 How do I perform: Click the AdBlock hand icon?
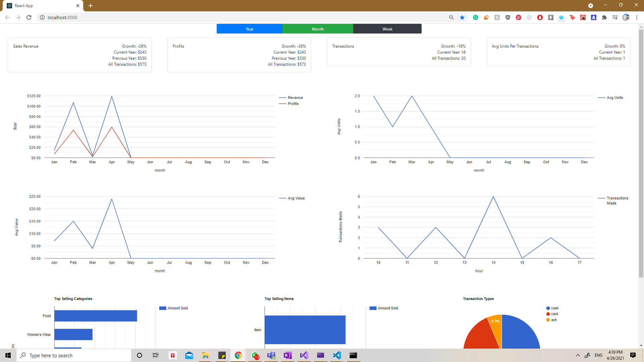(x=540, y=17)
